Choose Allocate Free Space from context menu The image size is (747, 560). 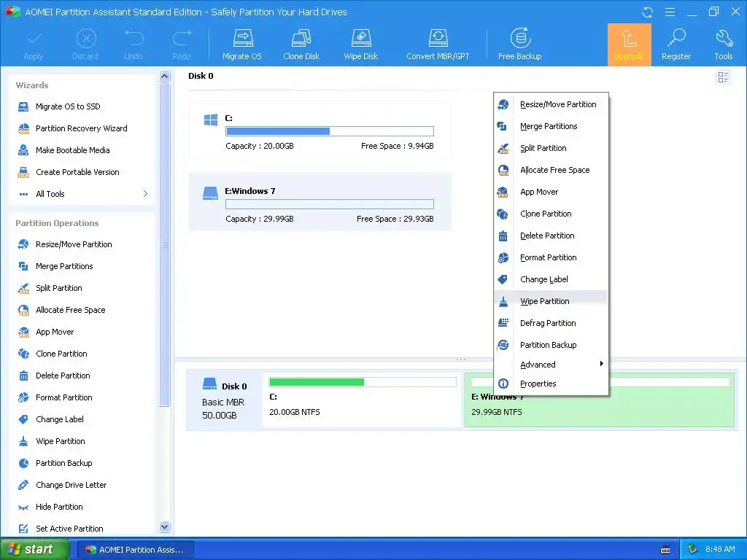(551, 170)
